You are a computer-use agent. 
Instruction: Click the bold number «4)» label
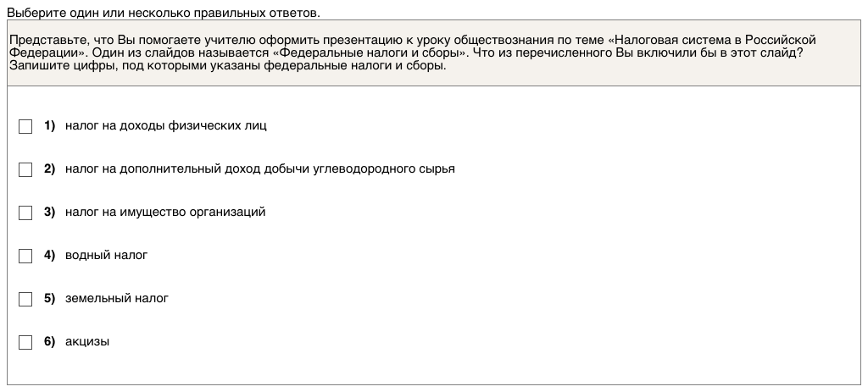point(49,256)
